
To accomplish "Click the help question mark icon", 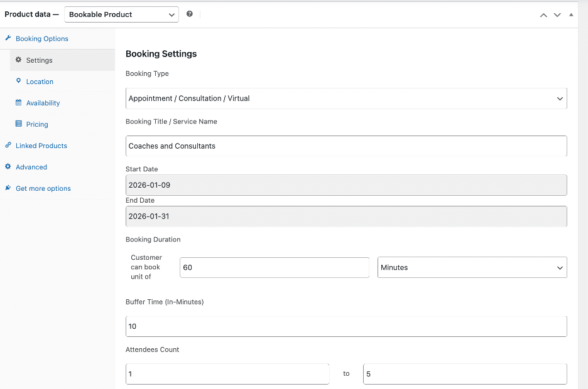I will pos(190,14).
